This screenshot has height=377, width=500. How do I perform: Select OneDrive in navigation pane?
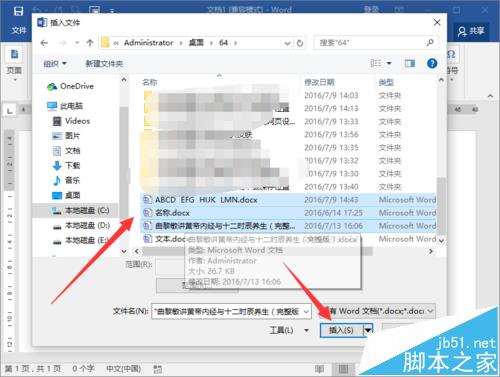(x=71, y=86)
